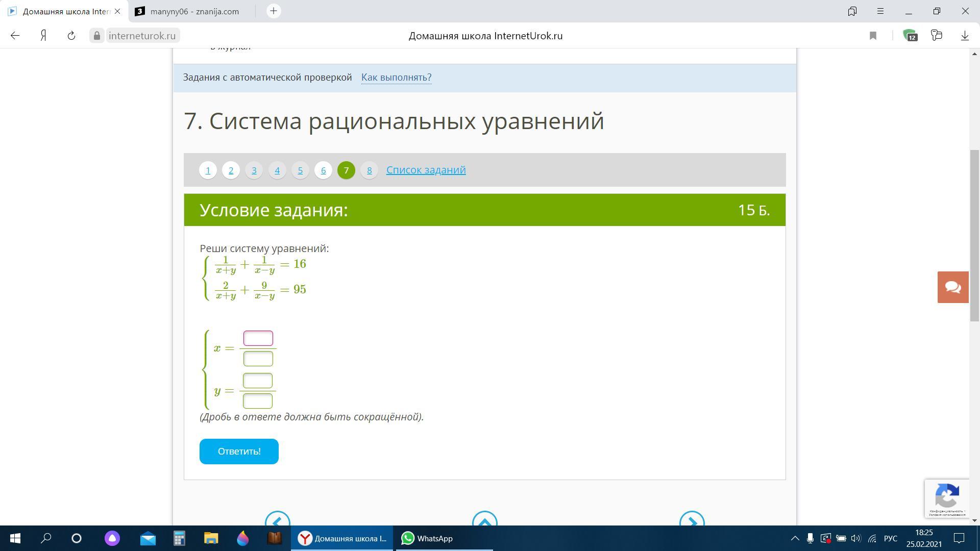Open the browser downloads arrow icon
980x551 pixels.
tap(965, 36)
